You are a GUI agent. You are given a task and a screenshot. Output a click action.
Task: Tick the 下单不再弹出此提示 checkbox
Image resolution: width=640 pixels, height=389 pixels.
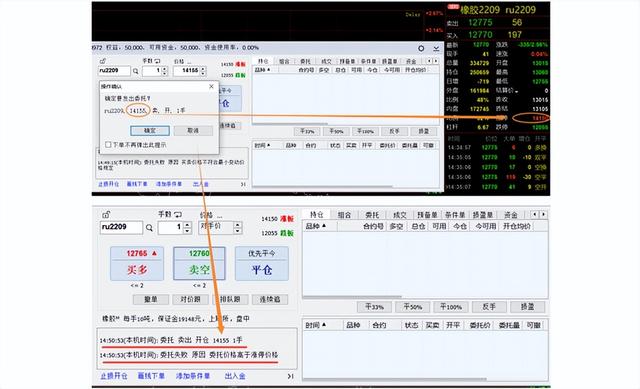click(x=108, y=144)
